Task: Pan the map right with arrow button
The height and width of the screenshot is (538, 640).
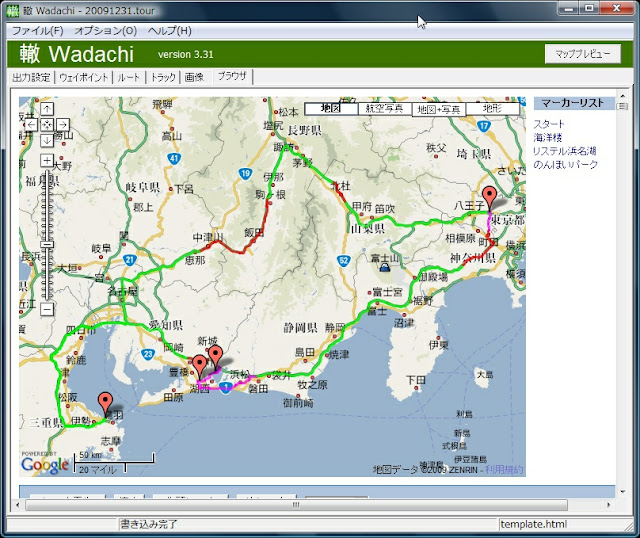Action: (62, 124)
